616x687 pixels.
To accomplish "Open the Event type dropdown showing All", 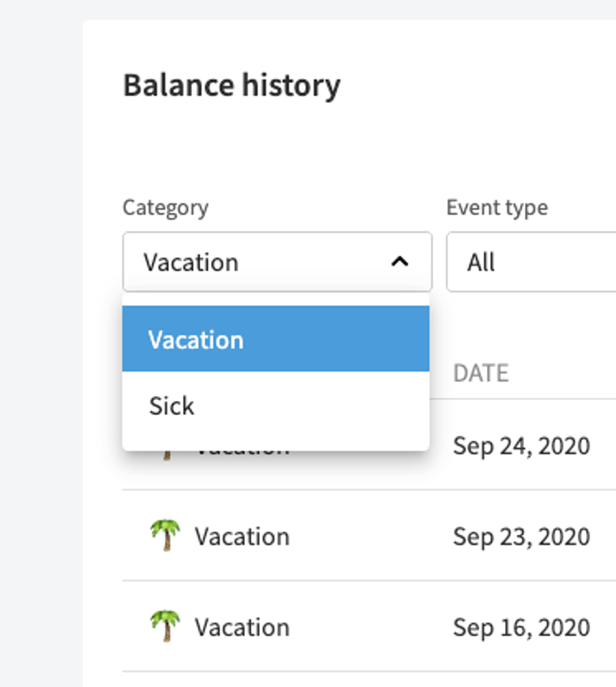I will coord(531,262).
